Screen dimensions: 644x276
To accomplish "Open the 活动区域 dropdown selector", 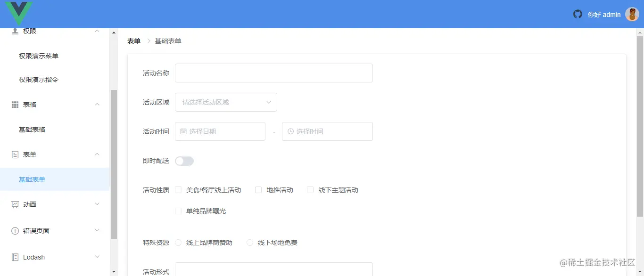I will [225, 102].
